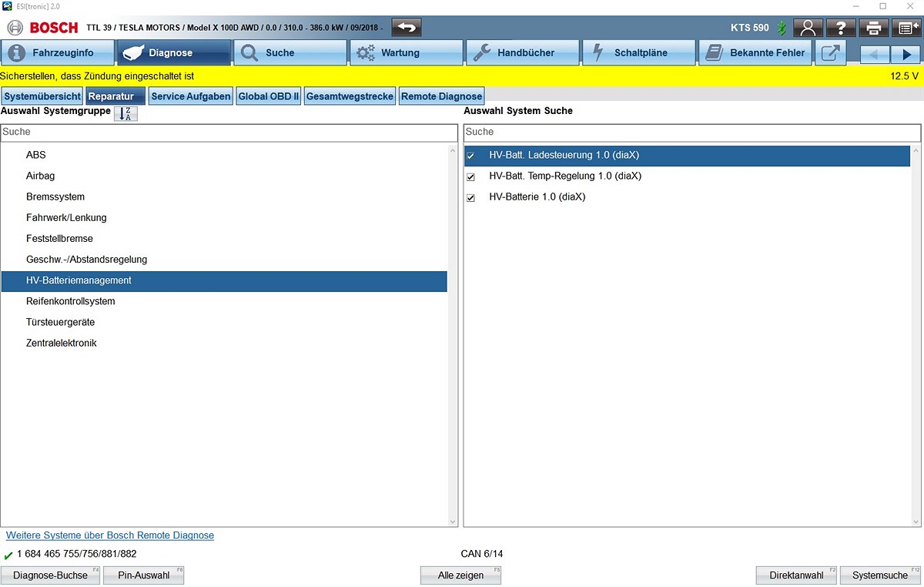
Task: Open Global OBD II subtab
Action: point(269,96)
